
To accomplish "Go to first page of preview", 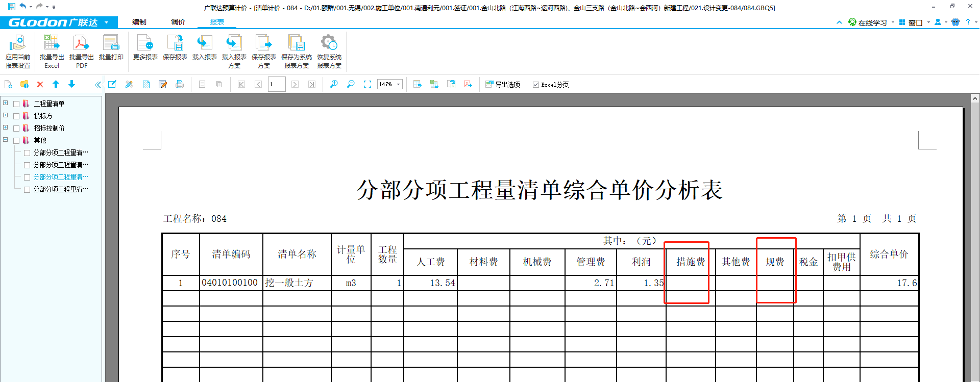I will (241, 84).
